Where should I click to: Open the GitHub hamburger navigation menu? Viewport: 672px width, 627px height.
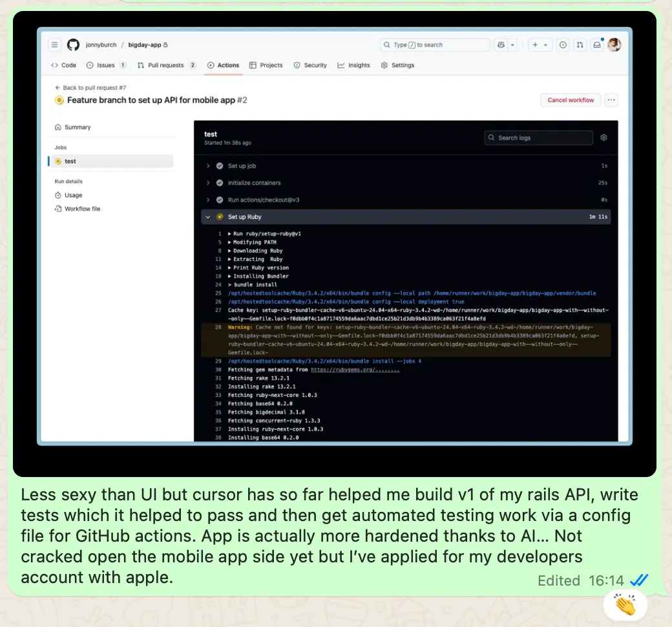click(x=55, y=45)
